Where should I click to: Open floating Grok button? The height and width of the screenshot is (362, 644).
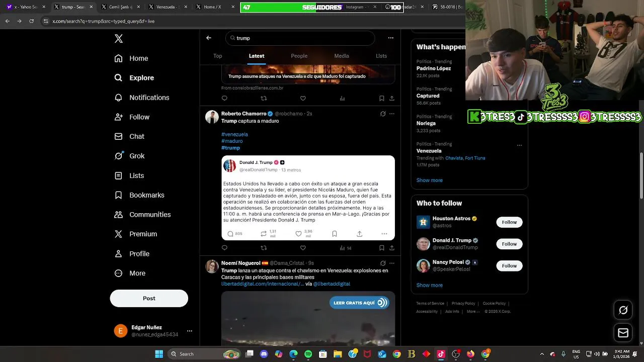pos(623,310)
